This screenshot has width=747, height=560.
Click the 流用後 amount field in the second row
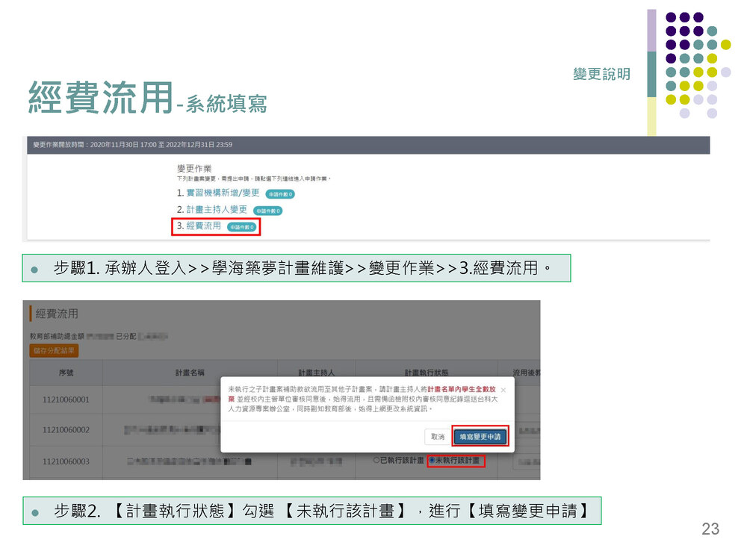point(526,431)
